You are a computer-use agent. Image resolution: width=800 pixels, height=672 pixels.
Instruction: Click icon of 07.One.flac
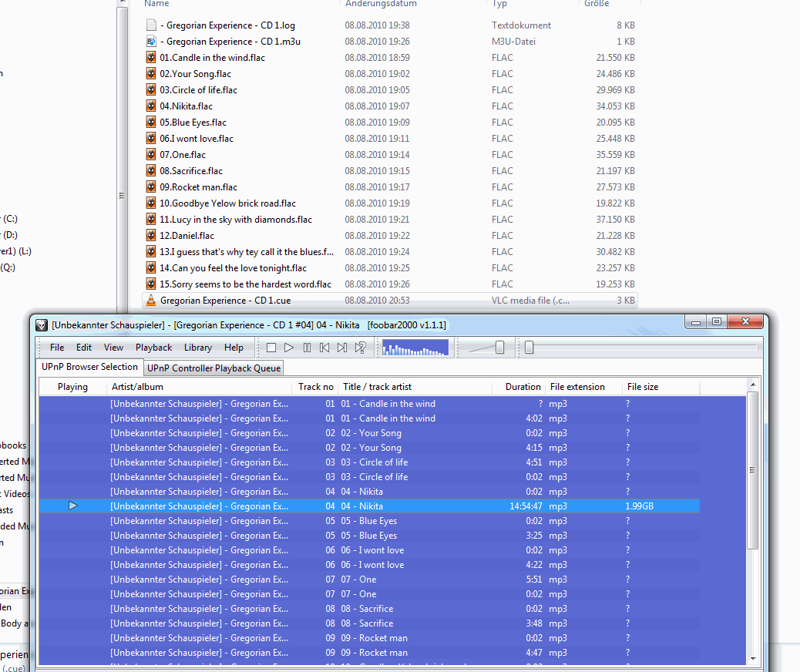pos(151,155)
